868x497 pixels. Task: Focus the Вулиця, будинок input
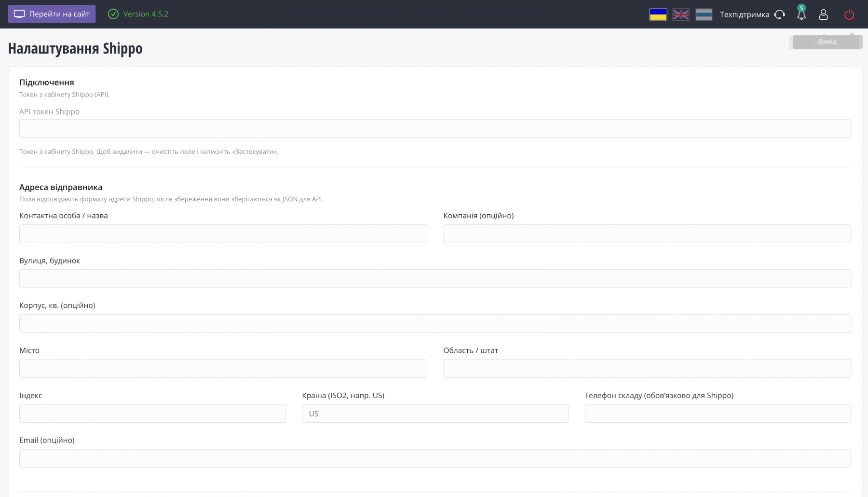[435, 278]
